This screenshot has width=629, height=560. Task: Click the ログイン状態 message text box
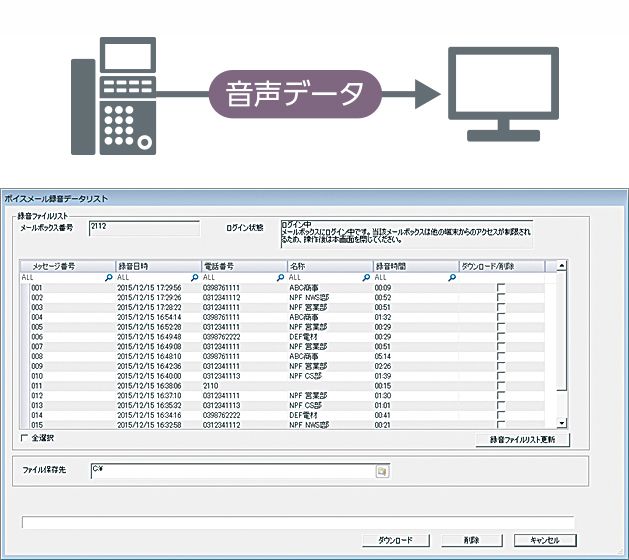coord(407,234)
